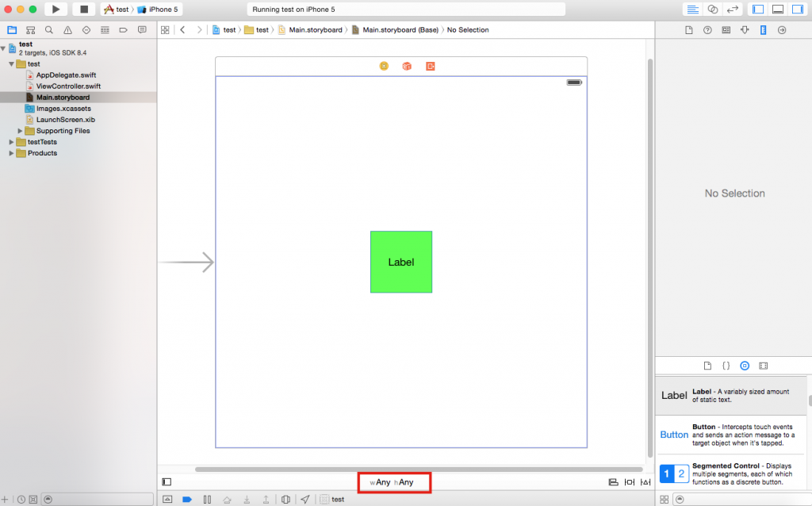Open the Pin constraints tool
Image resolution: width=812 pixels, height=506 pixels.
628,481
